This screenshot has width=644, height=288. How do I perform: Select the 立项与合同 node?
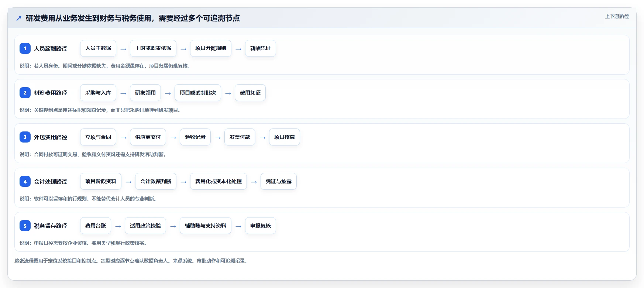pyautogui.click(x=98, y=137)
